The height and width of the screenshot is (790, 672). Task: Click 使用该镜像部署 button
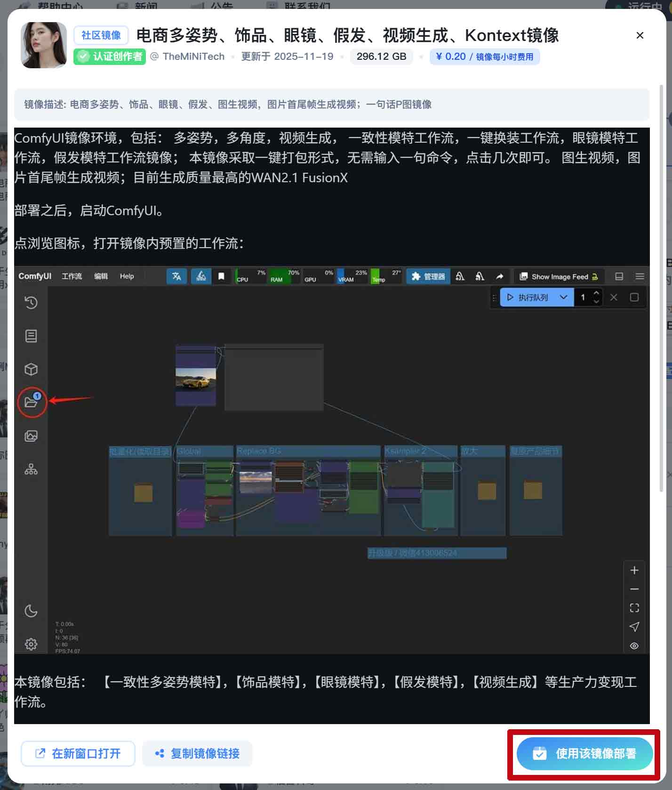(x=584, y=754)
